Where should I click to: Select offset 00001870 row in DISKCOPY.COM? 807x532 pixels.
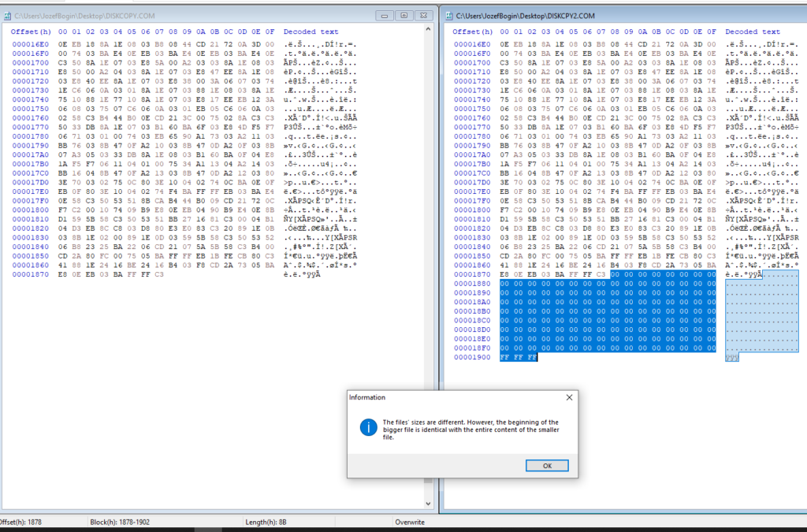pos(167,274)
